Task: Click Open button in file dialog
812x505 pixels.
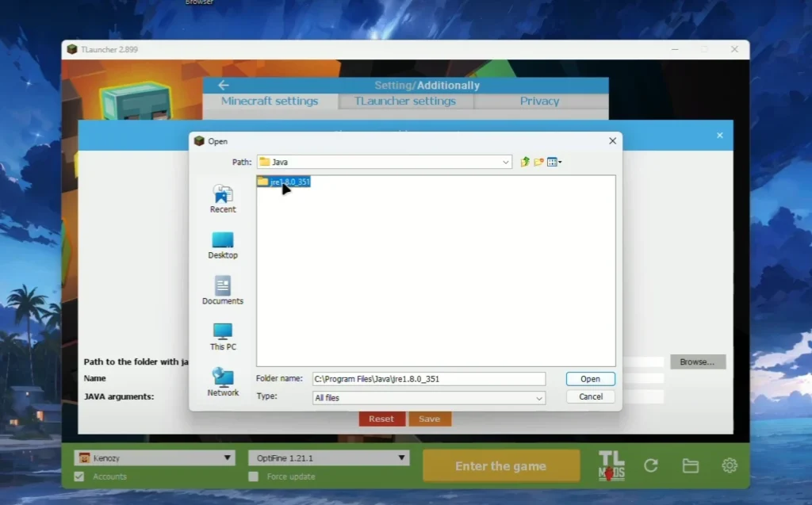Action: 590,379
